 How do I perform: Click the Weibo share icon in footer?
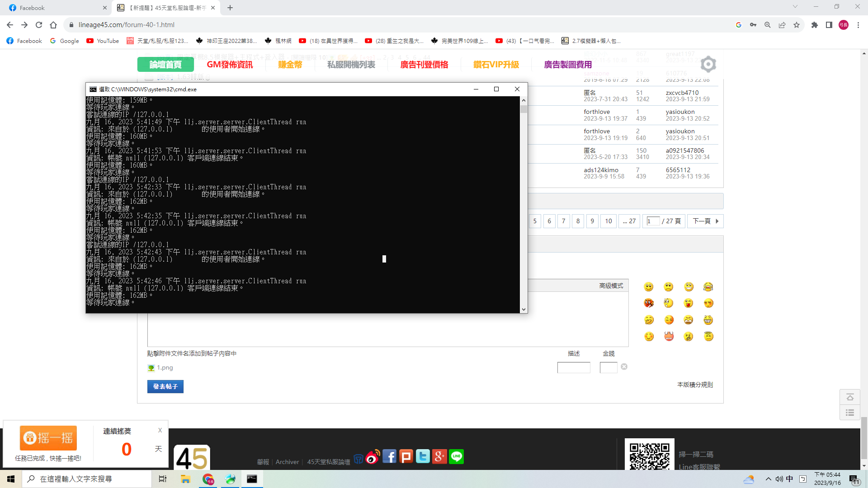coord(373,456)
